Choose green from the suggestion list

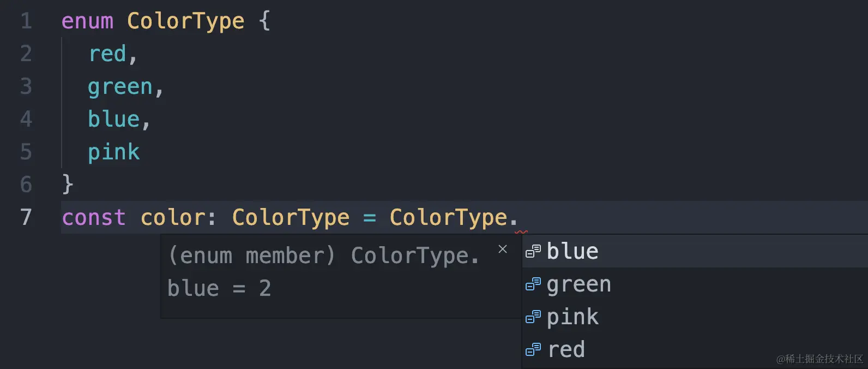[578, 284]
